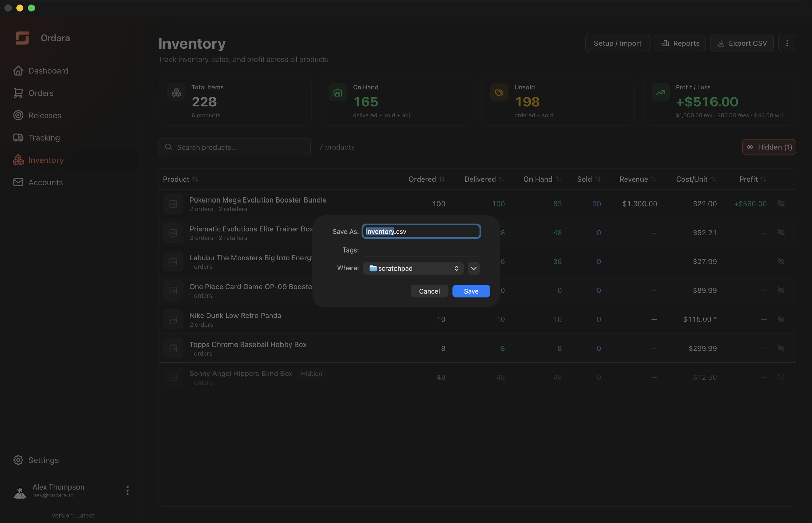Hide the Labubu The Monsters row
This screenshot has width=812, height=523.
(781, 261)
